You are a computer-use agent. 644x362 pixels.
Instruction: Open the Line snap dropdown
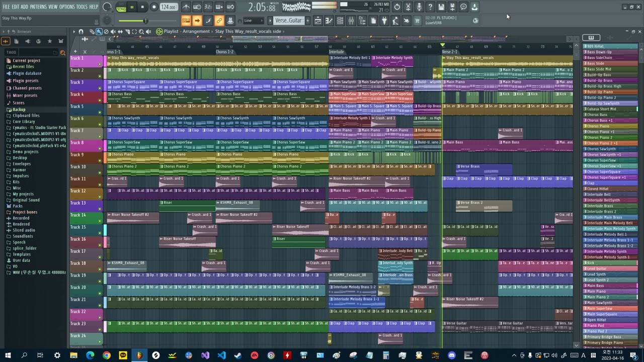pos(253,21)
